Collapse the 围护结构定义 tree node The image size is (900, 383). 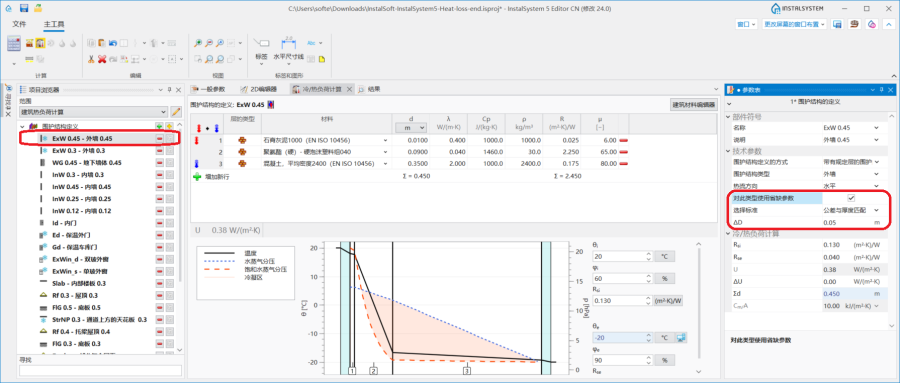pyautogui.click(x=22, y=126)
